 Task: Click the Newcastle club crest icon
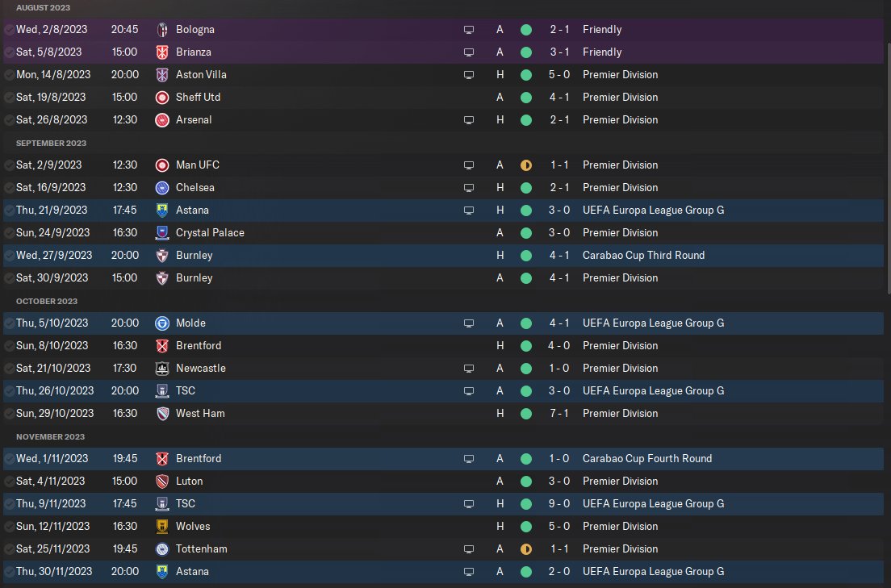click(x=161, y=368)
